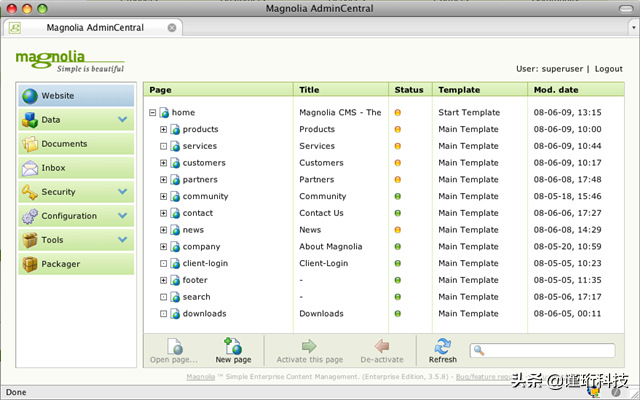This screenshot has width=640, height=400.
Task: Log out via Logout link
Action: pos(609,69)
